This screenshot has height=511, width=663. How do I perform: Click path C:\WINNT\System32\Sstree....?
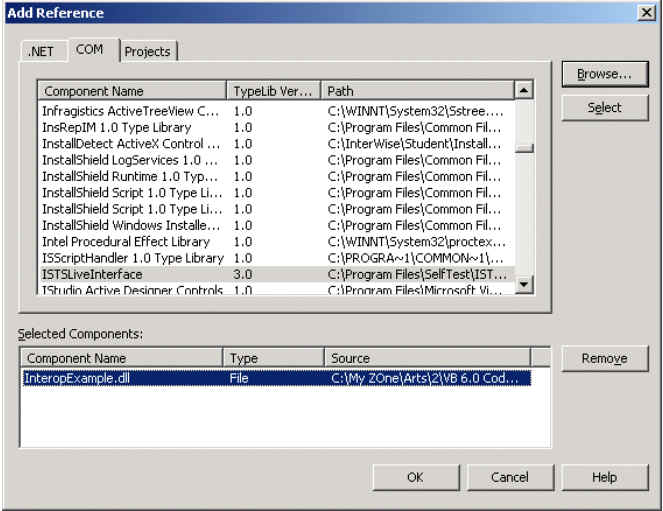click(x=416, y=111)
